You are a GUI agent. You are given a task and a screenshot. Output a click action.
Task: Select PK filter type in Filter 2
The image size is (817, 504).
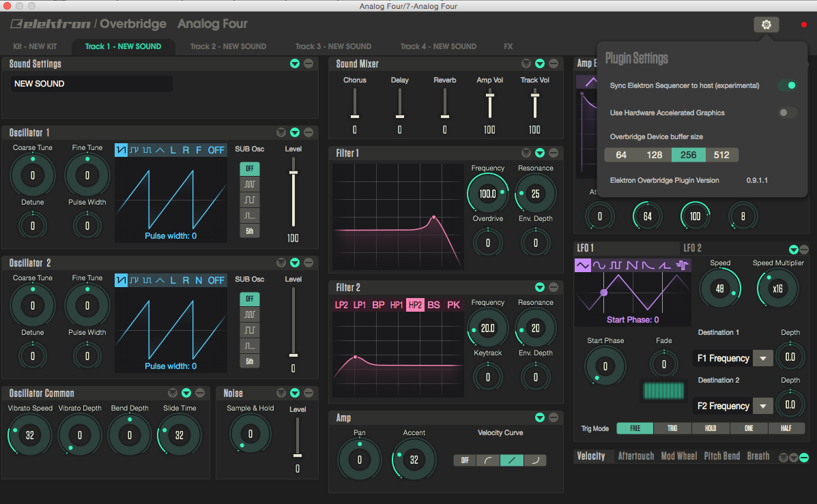pyautogui.click(x=453, y=305)
